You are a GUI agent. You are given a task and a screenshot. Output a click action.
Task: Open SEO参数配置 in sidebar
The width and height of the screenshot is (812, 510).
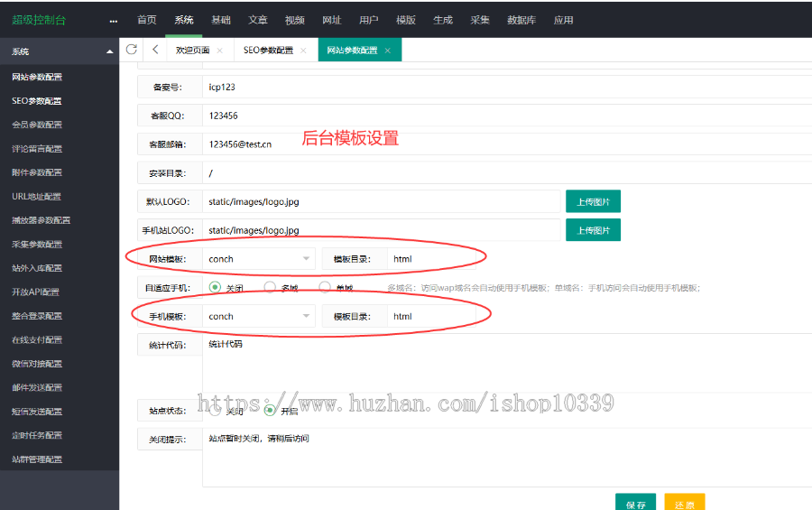pyautogui.click(x=37, y=100)
